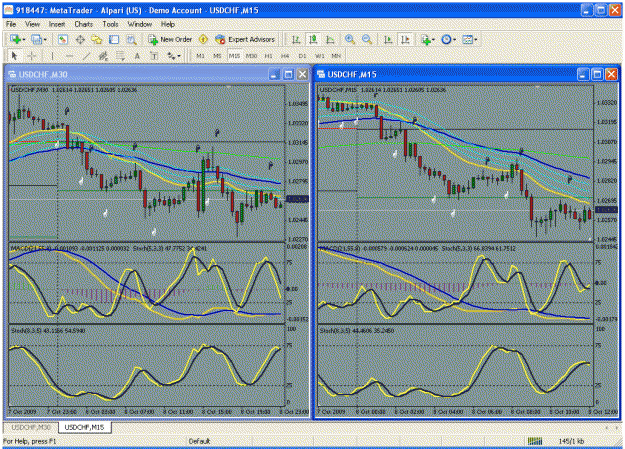Select the Trendline drawing tool

click(86, 56)
